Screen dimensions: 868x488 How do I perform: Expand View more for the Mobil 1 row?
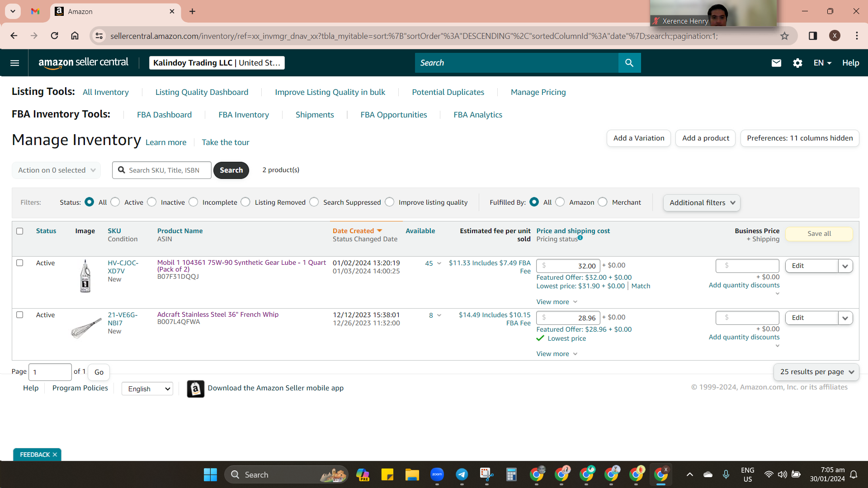[x=557, y=302]
